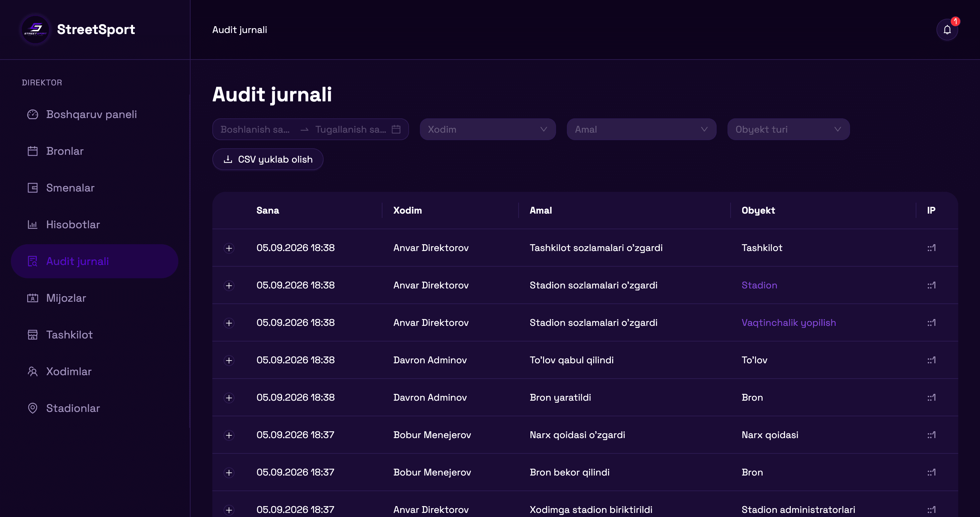Expand the Vaqtinchalik yopilish row
The height and width of the screenshot is (517, 980).
229,323
